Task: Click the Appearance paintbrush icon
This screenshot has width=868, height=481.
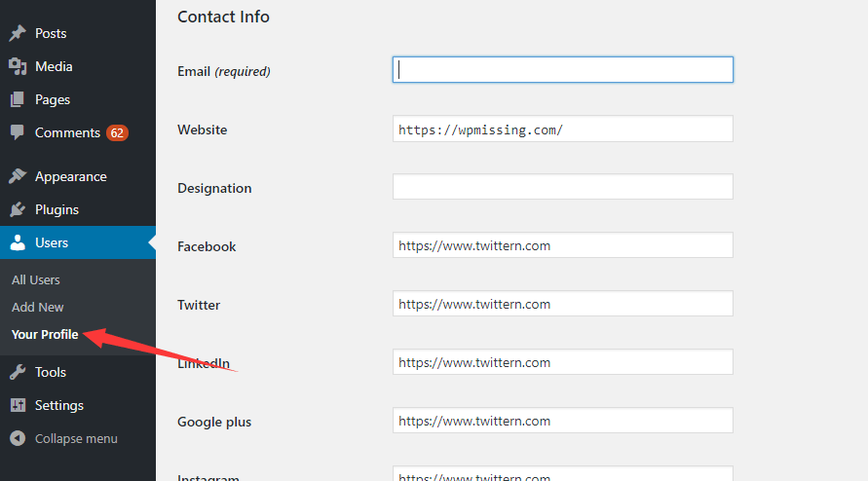Action: pyautogui.click(x=18, y=176)
